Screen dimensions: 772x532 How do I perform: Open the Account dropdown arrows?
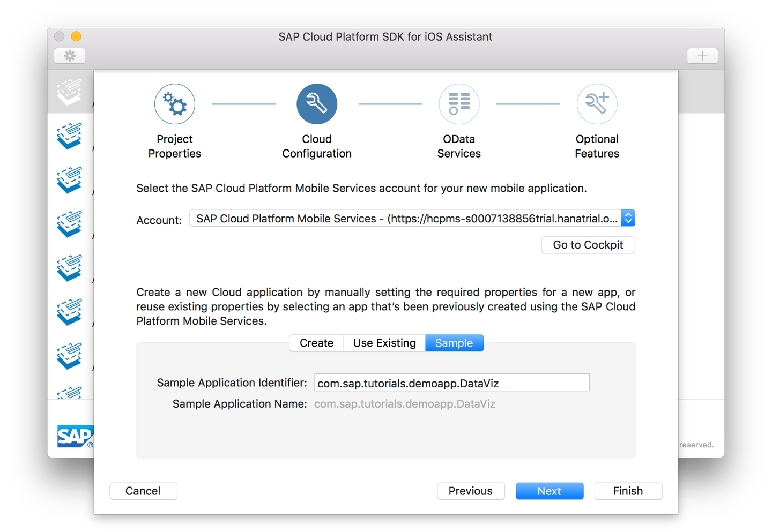(x=628, y=218)
